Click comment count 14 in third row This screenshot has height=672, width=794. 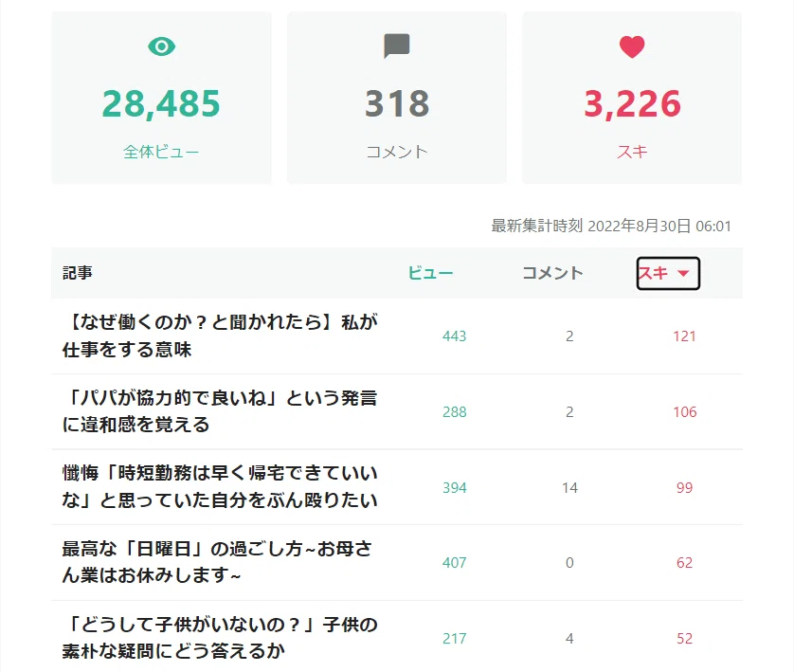(x=569, y=488)
